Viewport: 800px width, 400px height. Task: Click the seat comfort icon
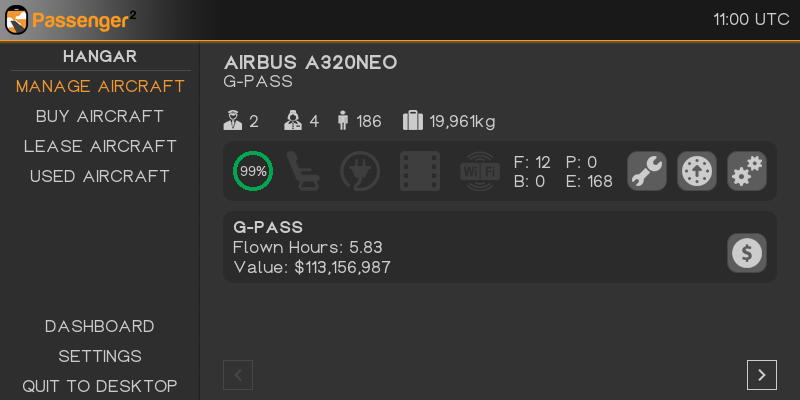point(303,171)
